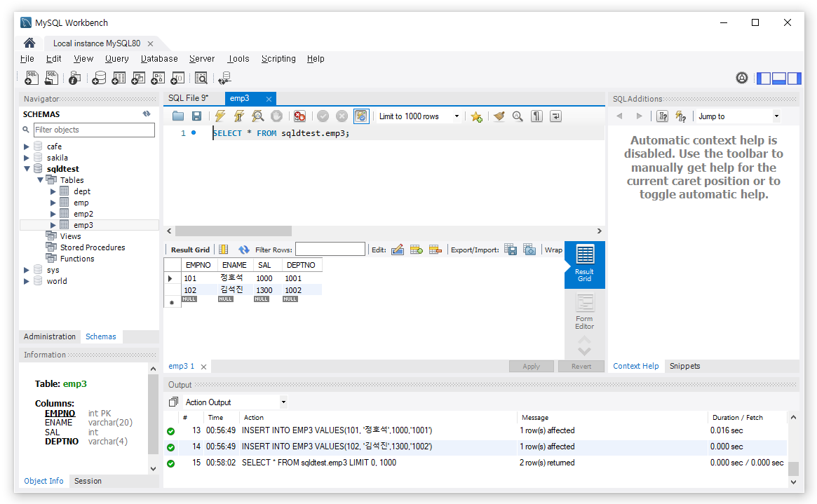Create new function toolbar icon

[x=177, y=78]
